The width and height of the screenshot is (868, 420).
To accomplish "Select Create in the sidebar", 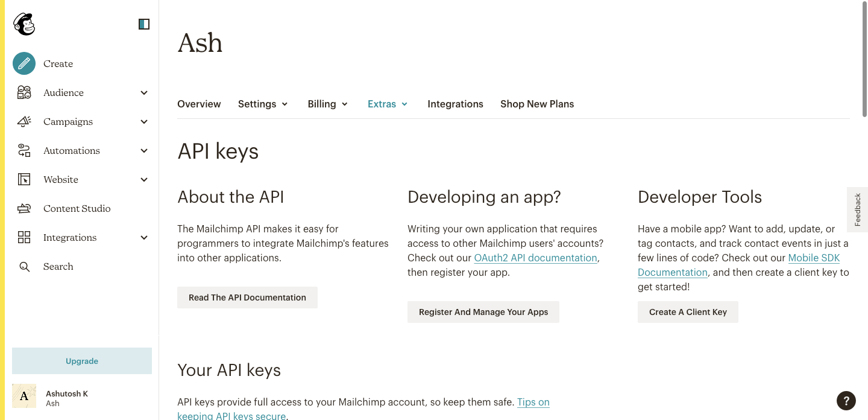I will tap(58, 63).
